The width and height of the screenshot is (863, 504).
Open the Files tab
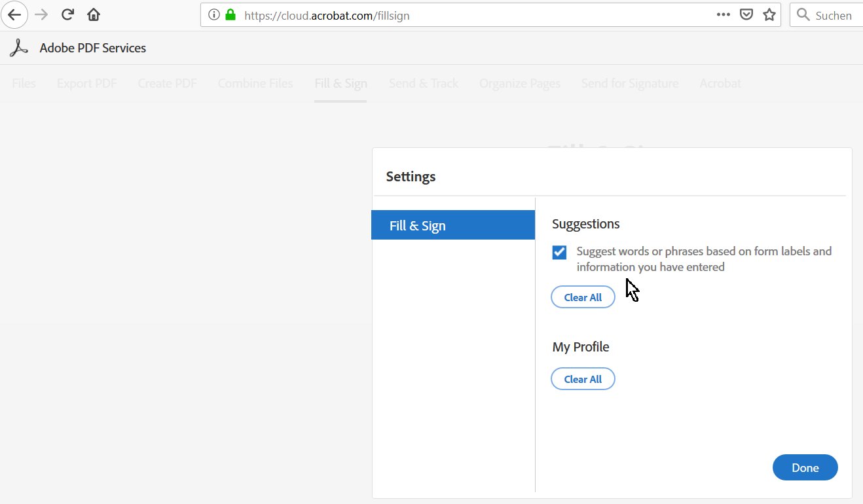click(x=24, y=83)
